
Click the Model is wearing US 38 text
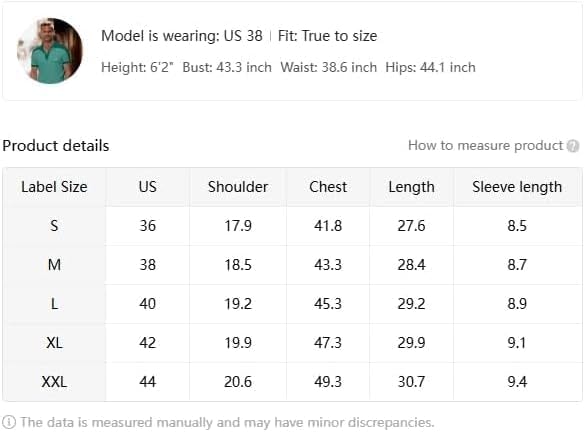coord(182,36)
